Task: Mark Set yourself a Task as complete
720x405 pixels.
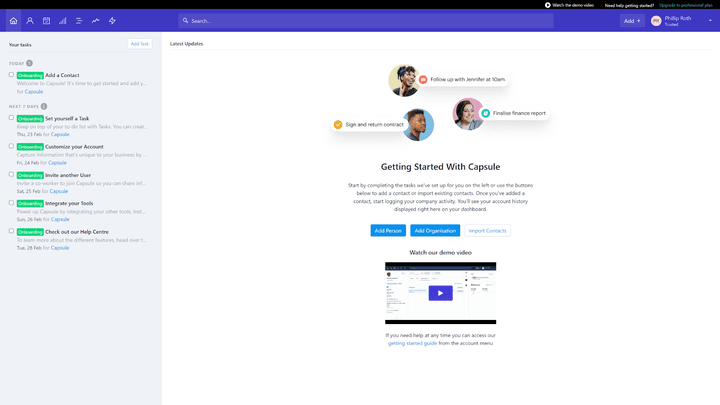Action: point(12,118)
